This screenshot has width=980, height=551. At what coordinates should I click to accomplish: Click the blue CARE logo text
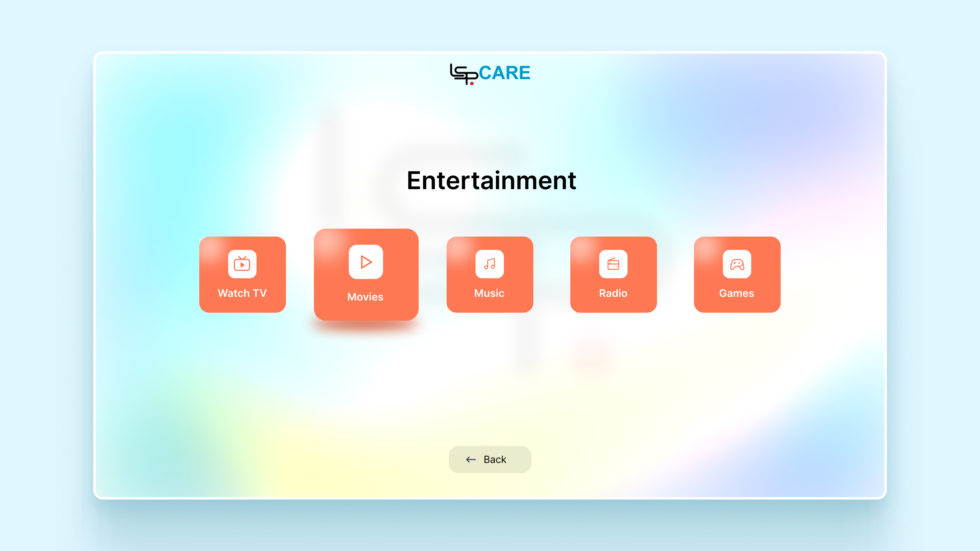(x=504, y=73)
